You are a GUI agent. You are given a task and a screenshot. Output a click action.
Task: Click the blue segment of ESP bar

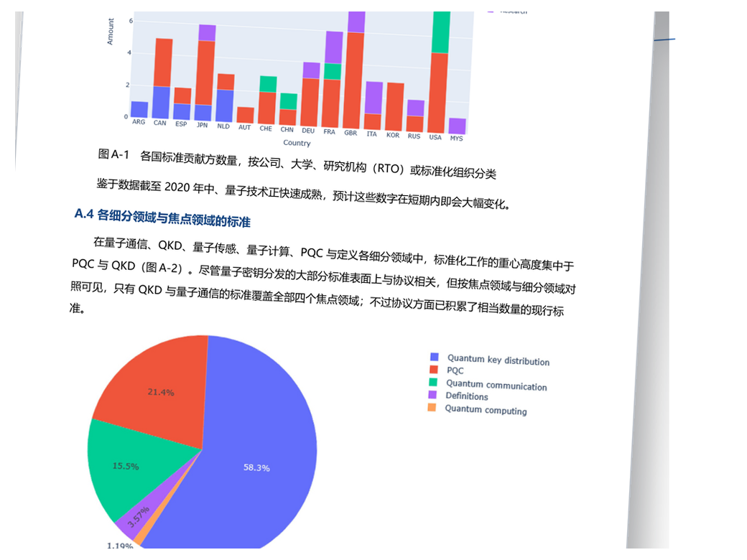pyautogui.click(x=182, y=111)
